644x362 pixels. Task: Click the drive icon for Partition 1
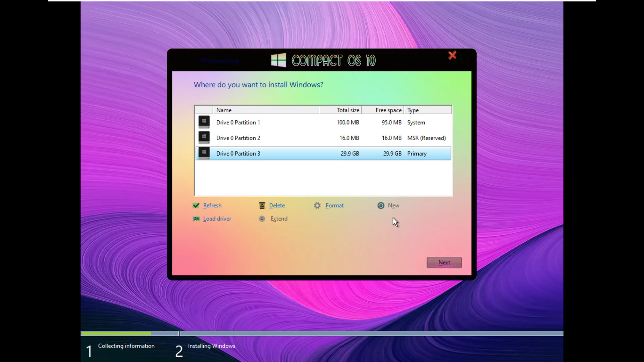[204, 122]
